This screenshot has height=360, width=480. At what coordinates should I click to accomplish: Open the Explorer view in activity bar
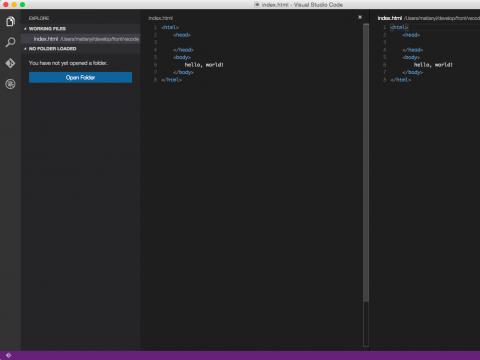(x=10, y=22)
